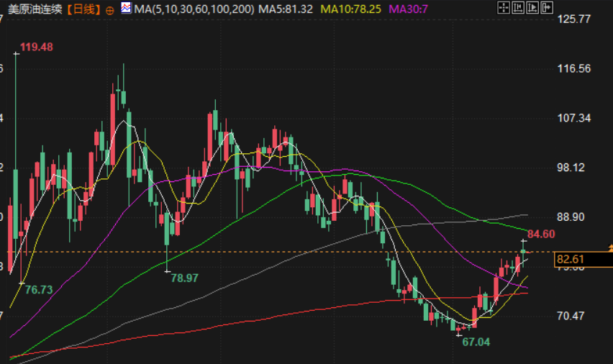Toggle the purple MA30 line label
The height and width of the screenshot is (364, 613).
click(408, 9)
